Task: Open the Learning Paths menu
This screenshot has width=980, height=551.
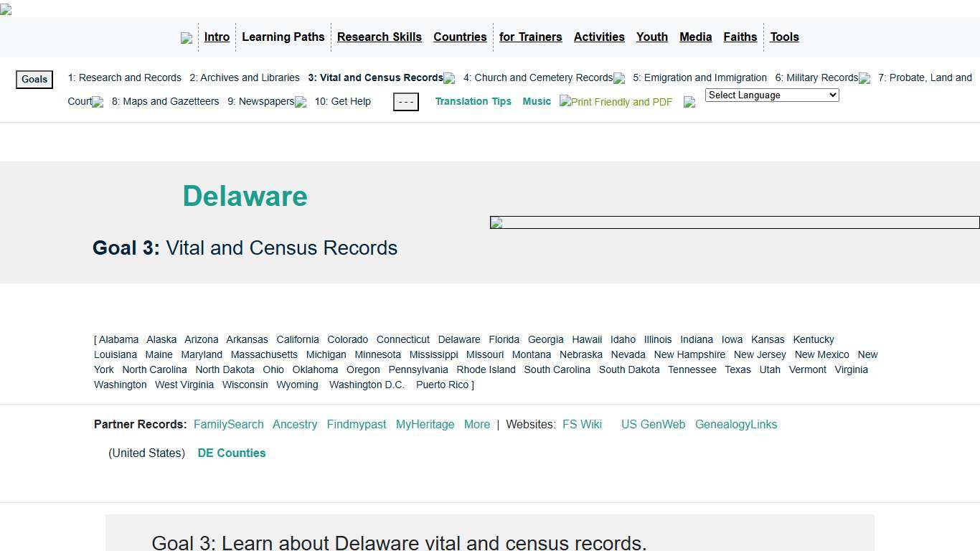Action: [x=283, y=37]
